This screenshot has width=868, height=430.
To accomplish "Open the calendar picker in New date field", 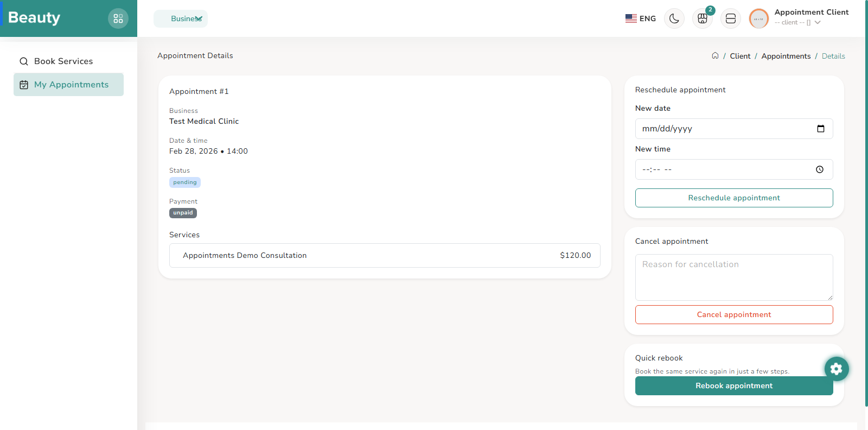I will point(821,129).
